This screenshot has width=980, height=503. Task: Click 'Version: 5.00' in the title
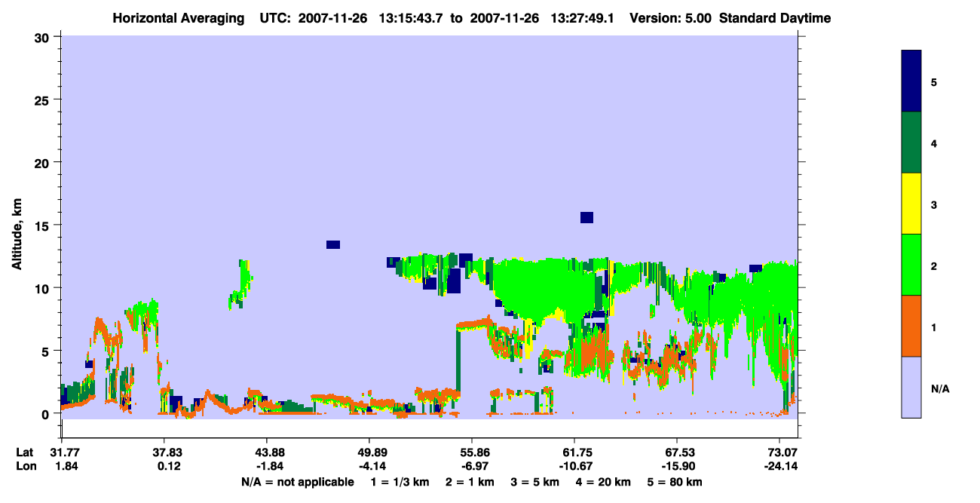click(x=671, y=18)
